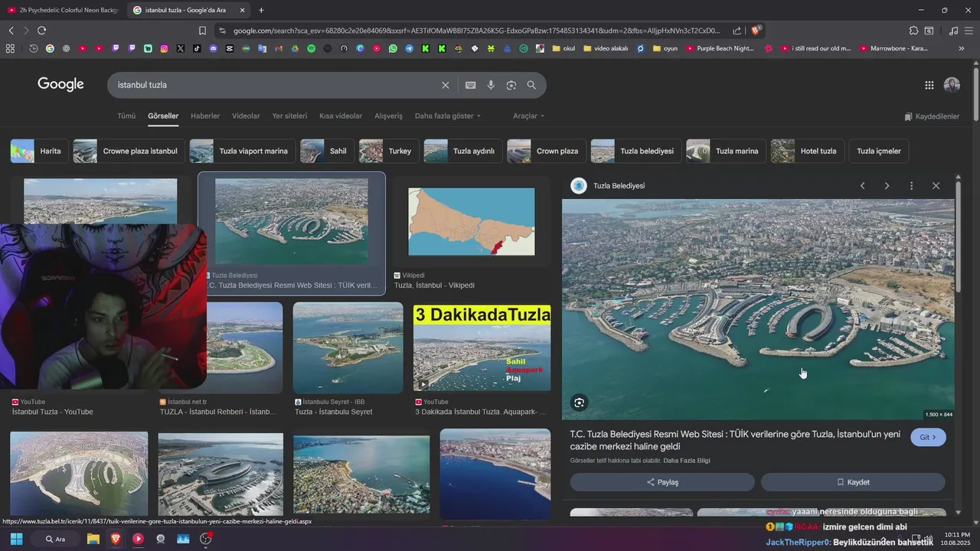
Task: Open the Gmail bookmark icon
Action: [278, 48]
